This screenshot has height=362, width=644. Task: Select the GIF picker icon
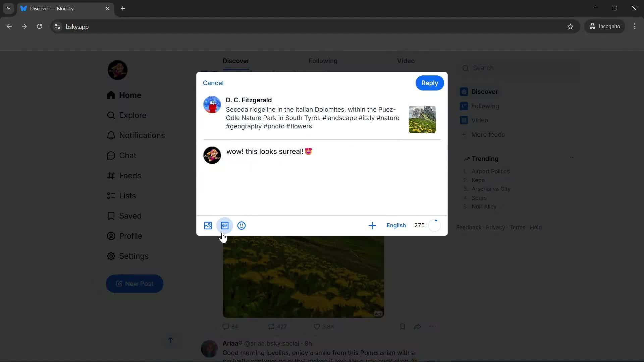click(x=224, y=226)
